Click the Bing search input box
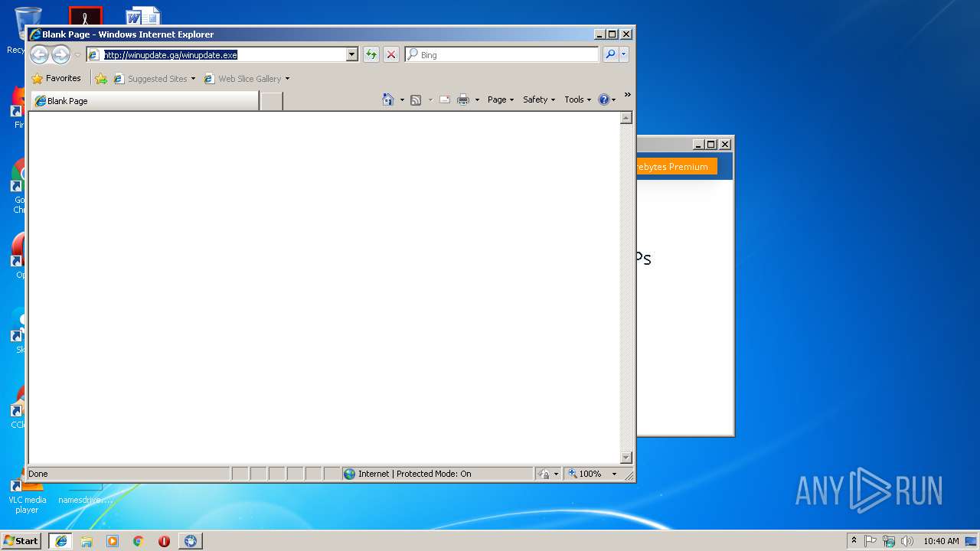This screenshot has width=980, height=551. (502, 54)
